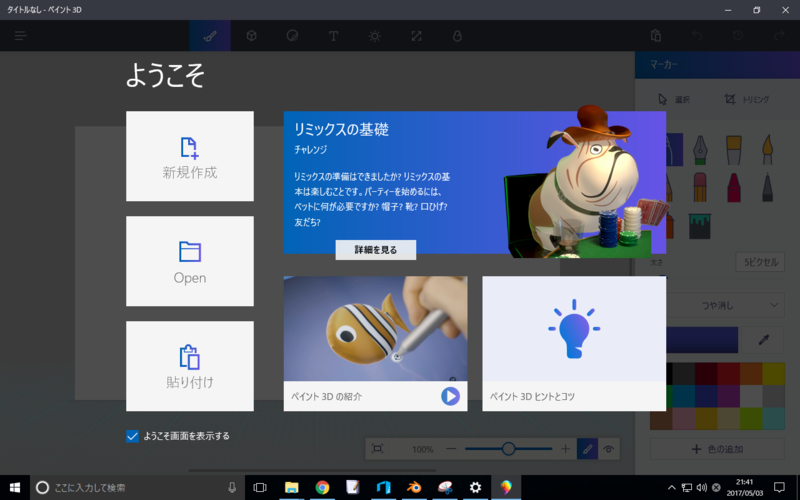Click the 詳細を見る button

(376, 250)
